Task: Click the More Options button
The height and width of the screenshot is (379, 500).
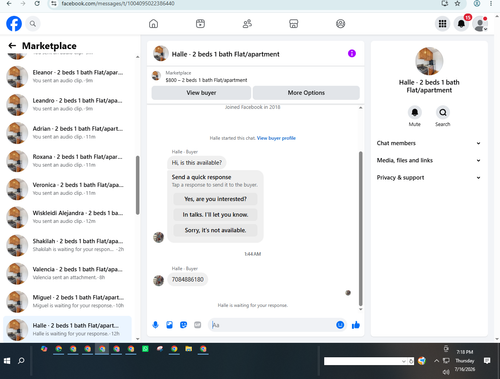Action: [x=306, y=93]
